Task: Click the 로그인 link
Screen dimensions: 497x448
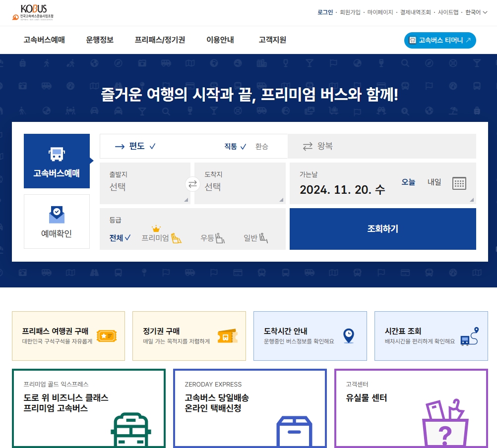Action: [325, 11]
